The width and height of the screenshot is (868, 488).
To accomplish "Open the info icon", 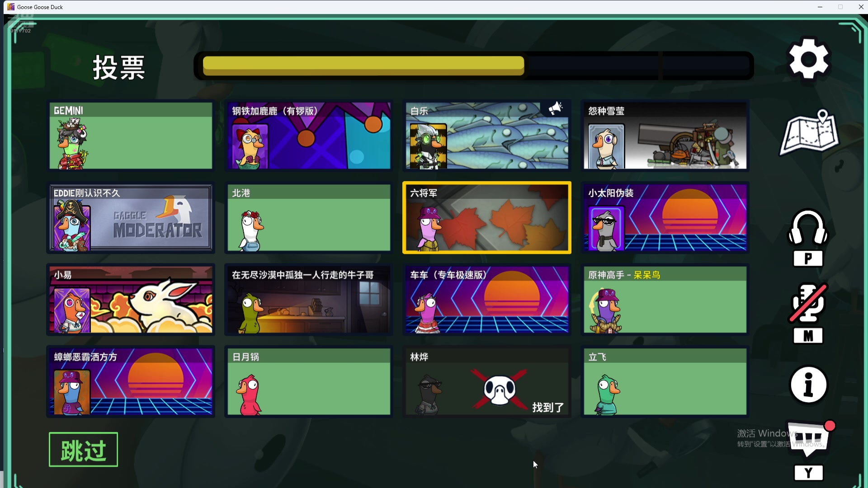I will coord(808,385).
